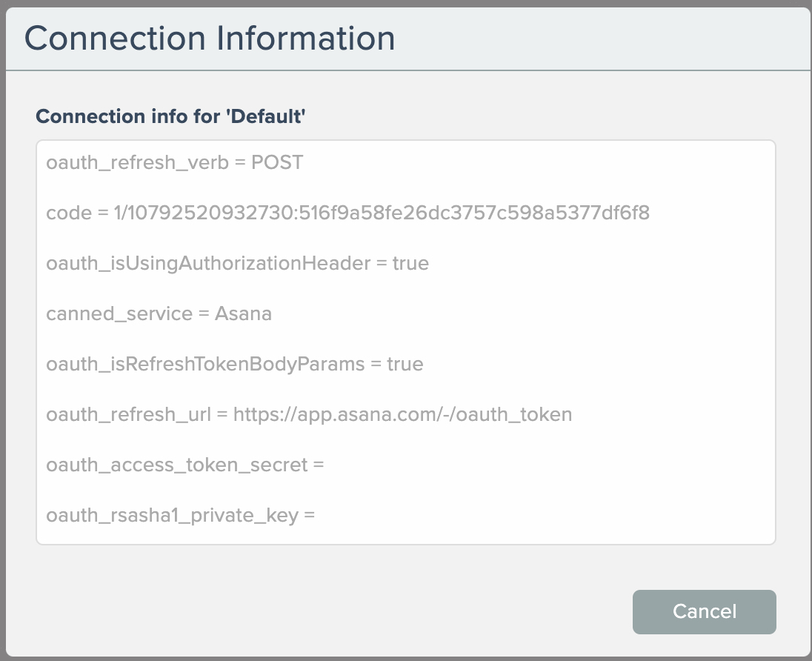Click the oauth_rsasha1_private_key line

(x=180, y=515)
